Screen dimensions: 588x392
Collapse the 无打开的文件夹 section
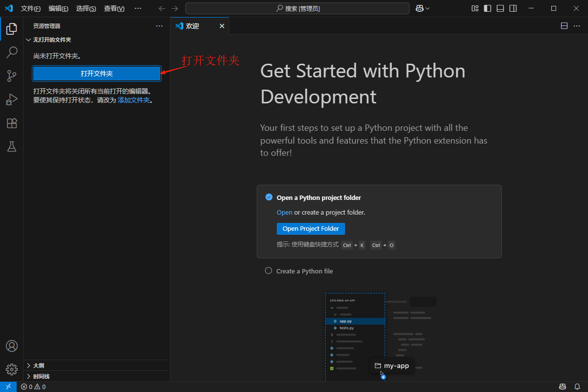click(97, 40)
